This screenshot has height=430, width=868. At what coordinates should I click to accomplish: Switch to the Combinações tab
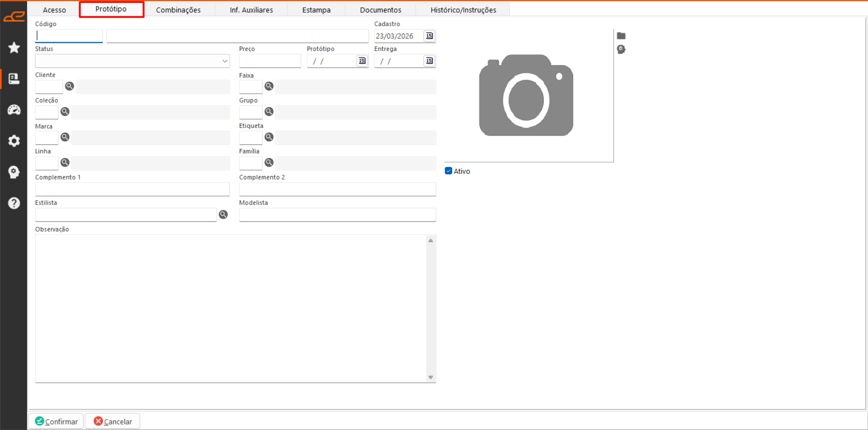point(178,10)
